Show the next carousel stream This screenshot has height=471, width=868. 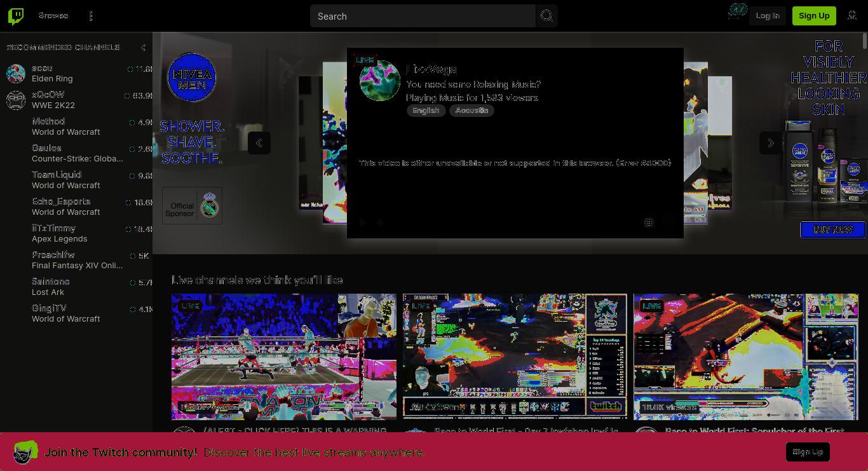pos(771,143)
